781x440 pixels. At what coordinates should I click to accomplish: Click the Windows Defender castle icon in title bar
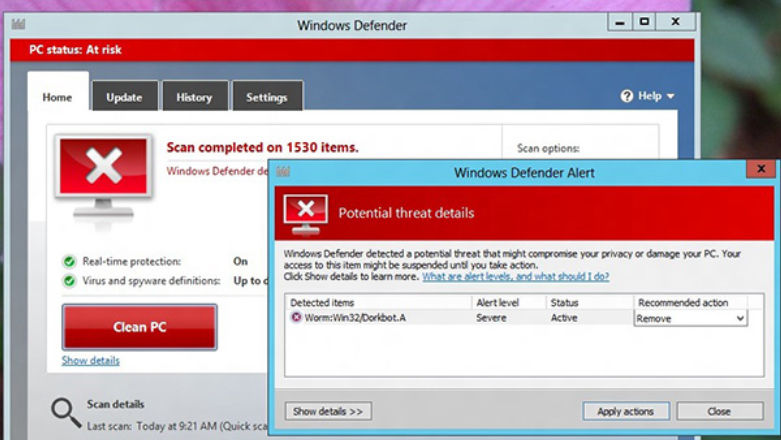(x=18, y=24)
